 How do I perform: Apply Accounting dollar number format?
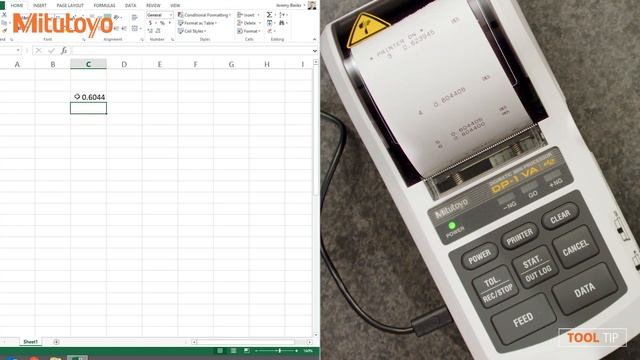click(x=151, y=23)
